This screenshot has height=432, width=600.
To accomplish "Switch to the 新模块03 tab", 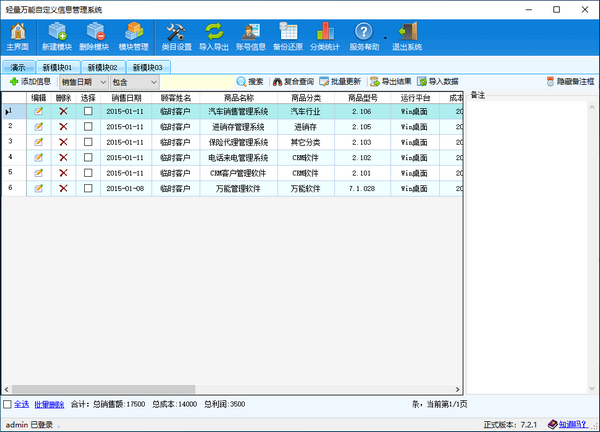I will pyautogui.click(x=145, y=67).
